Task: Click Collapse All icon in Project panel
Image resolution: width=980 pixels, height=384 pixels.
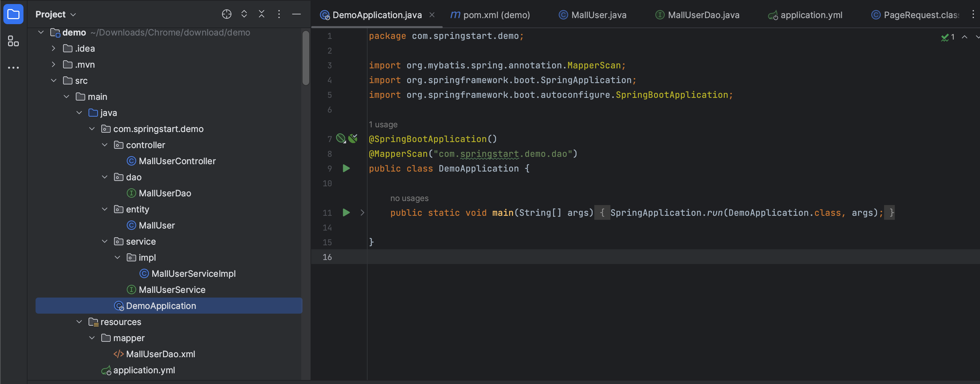Action: 261,14
